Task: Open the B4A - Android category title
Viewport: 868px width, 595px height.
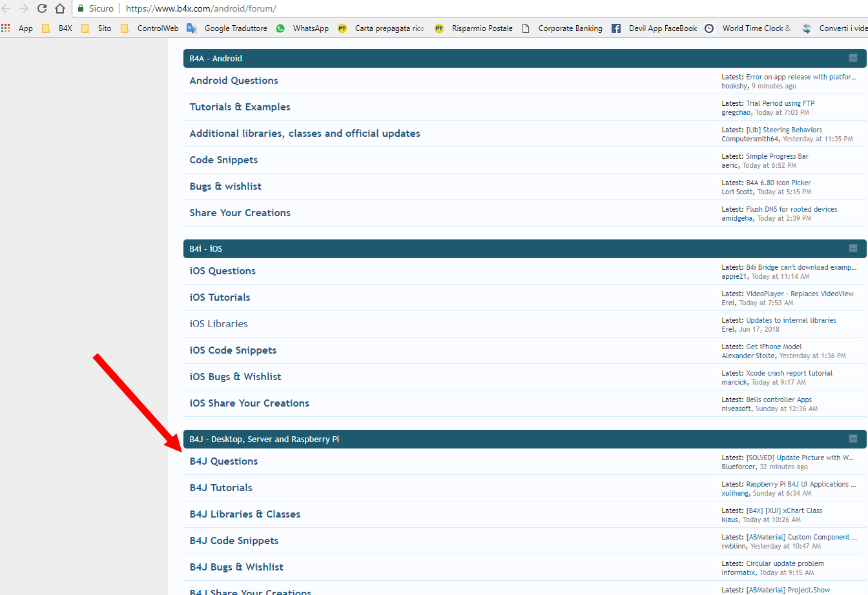Action: point(216,58)
